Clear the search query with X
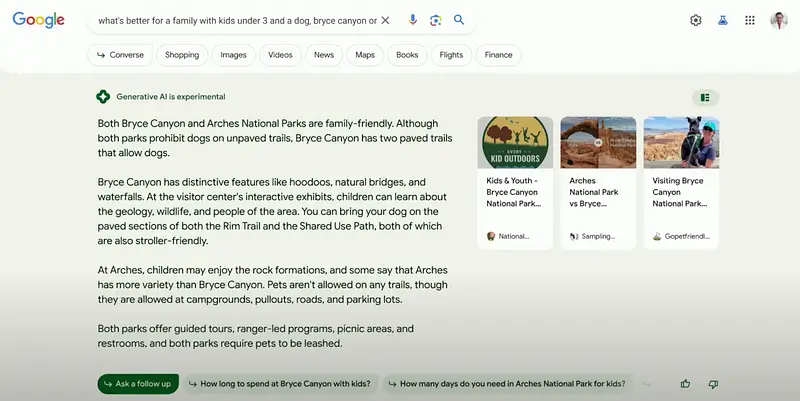Viewport: 800px width, 401px height. pos(385,20)
